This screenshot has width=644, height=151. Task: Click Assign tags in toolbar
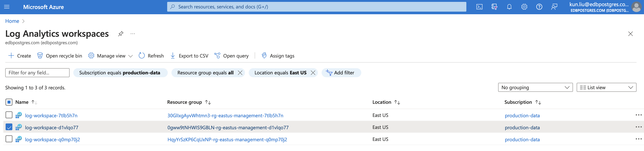click(x=278, y=56)
